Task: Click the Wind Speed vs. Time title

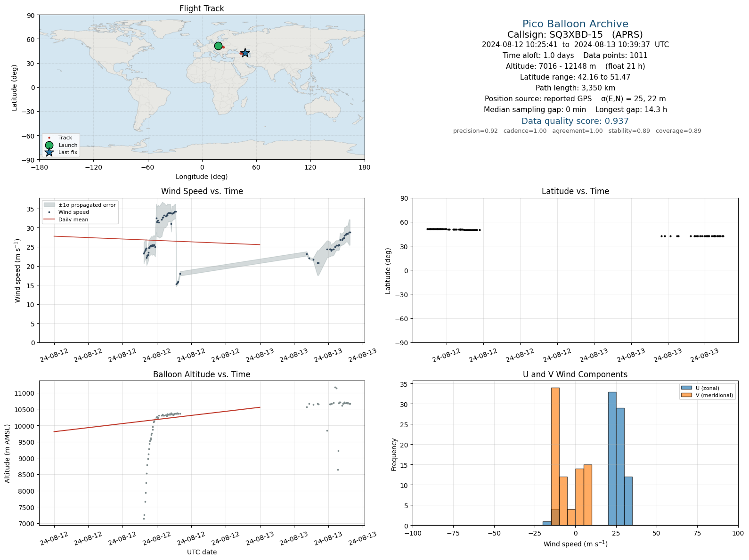Action: click(x=202, y=191)
